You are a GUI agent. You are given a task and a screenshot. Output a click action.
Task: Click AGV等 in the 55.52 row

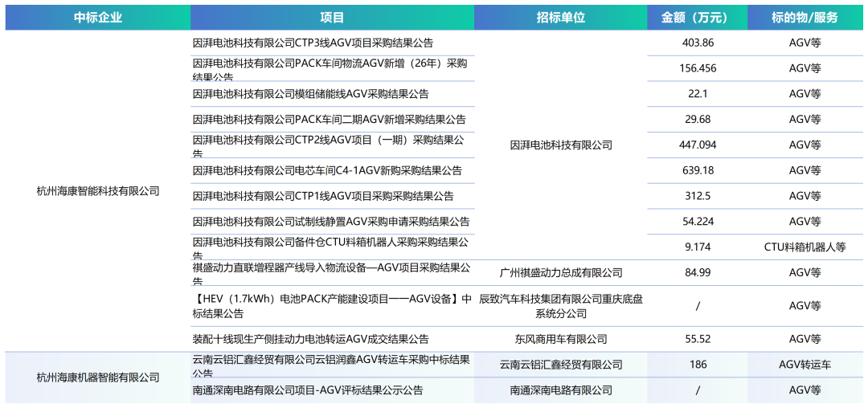(805, 339)
